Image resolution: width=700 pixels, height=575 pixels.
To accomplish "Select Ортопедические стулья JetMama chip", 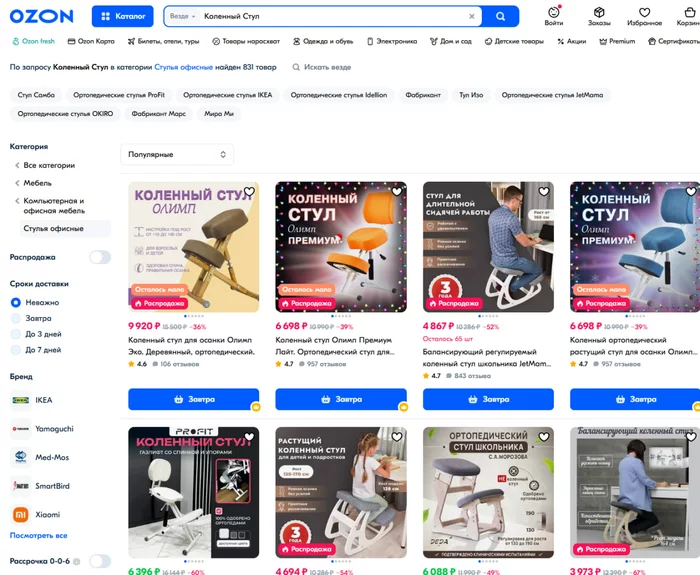I will [x=552, y=95].
